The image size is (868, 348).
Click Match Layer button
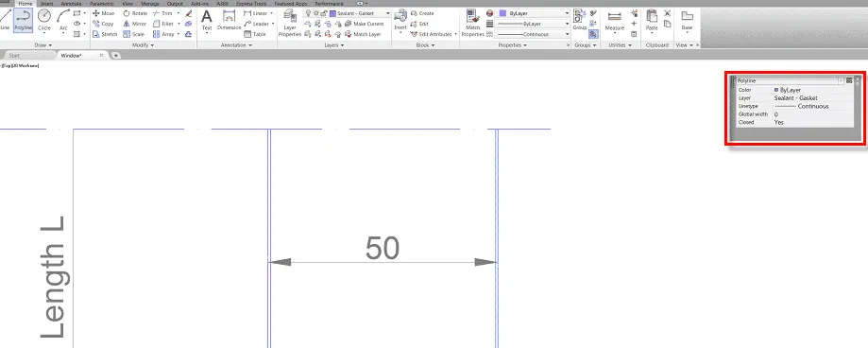pyautogui.click(x=363, y=34)
